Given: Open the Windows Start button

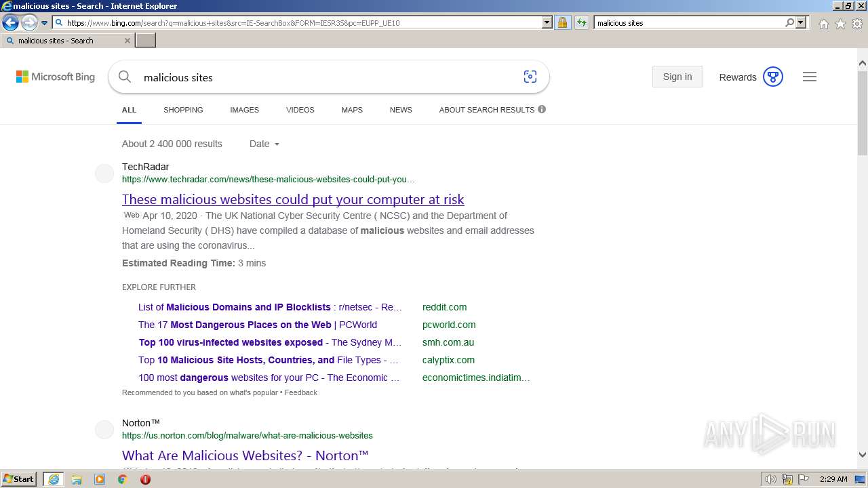Looking at the screenshot, I should coord(19,479).
